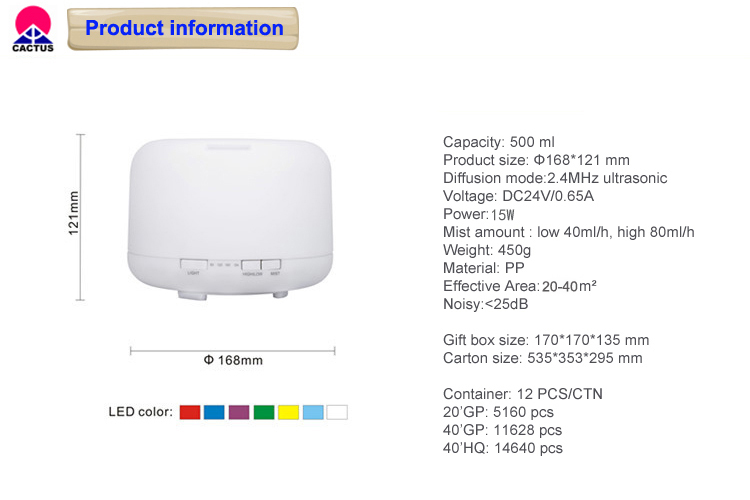Screen dimensions: 750x500
Task: Select the dark blue LED color swatch
Action: point(214,412)
